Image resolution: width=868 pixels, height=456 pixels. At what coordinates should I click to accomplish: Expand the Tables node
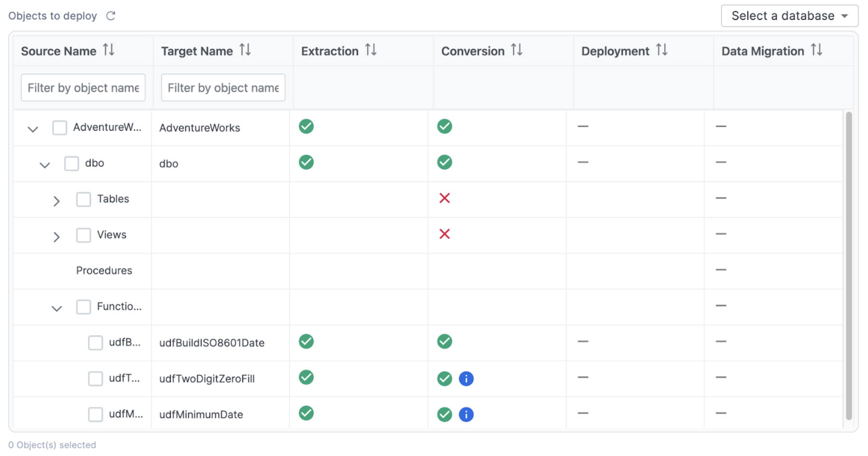[x=56, y=201]
